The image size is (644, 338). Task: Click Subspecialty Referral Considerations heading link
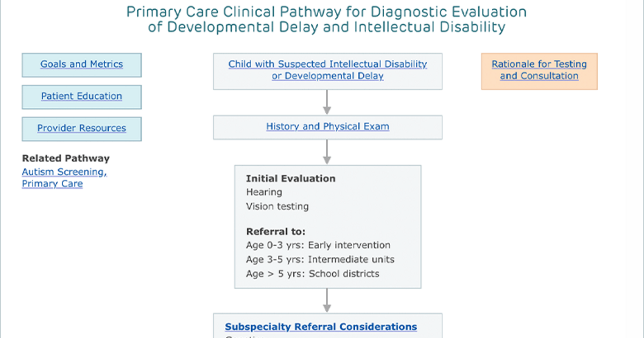[x=321, y=327]
